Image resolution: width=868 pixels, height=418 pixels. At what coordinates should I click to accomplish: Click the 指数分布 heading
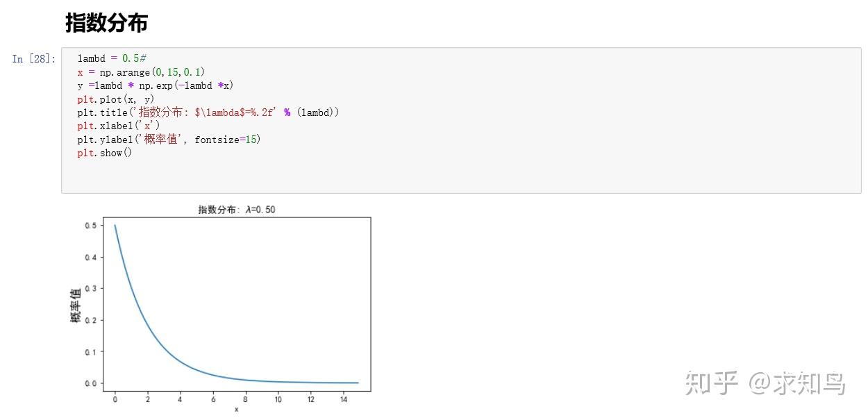[x=106, y=24]
